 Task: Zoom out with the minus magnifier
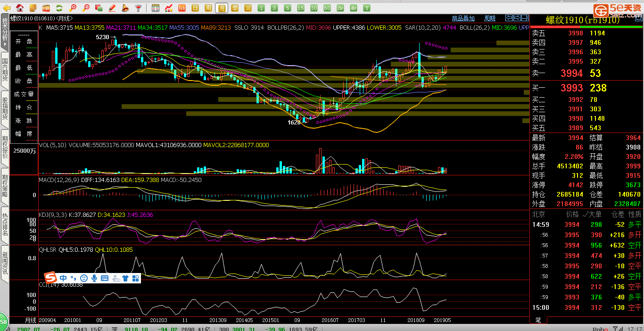[86, 8]
